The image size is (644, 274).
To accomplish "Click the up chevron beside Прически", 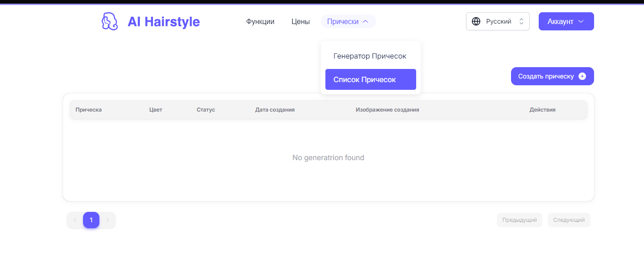I will click(365, 21).
